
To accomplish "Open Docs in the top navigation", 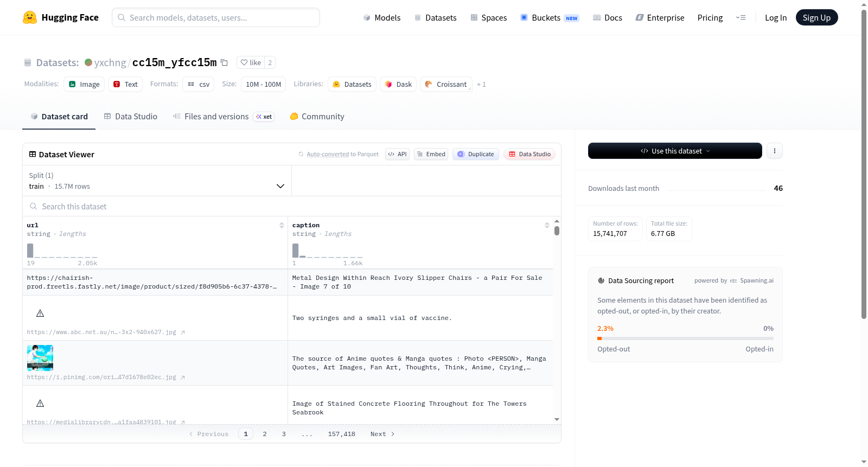I will [608, 17].
